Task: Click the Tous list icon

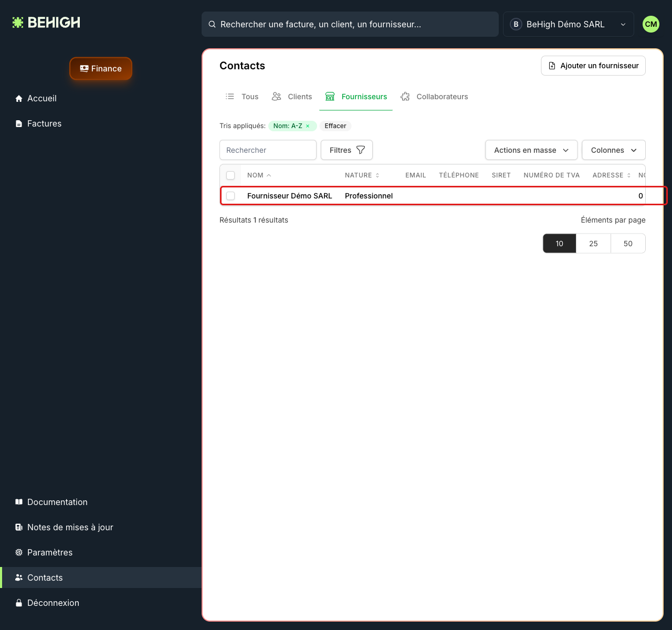Action: (x=230, y=97)
